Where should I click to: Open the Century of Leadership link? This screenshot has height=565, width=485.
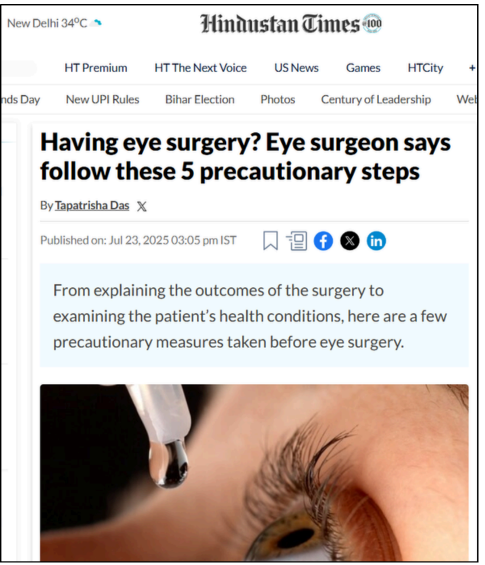(376, 99)
